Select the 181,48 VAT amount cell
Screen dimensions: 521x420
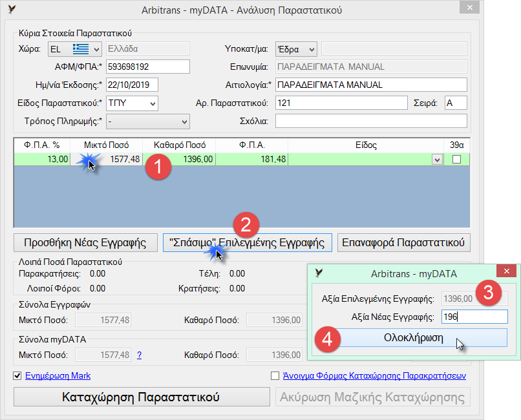pyautogui.click(x=252, y=160)
